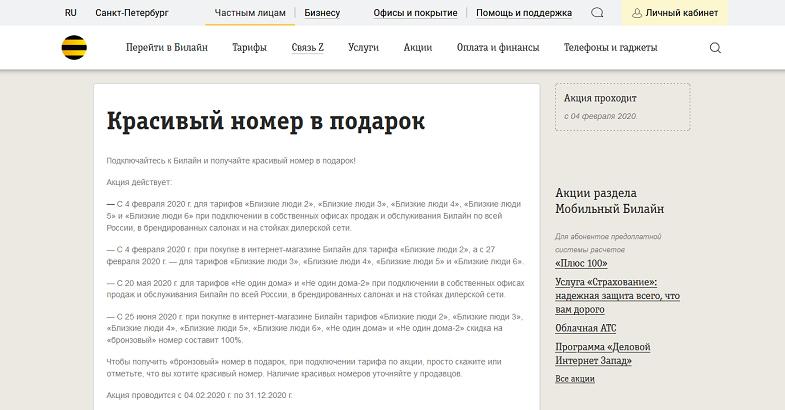
Task: Open Личный кабинет
Action: [x=674, y=13]
